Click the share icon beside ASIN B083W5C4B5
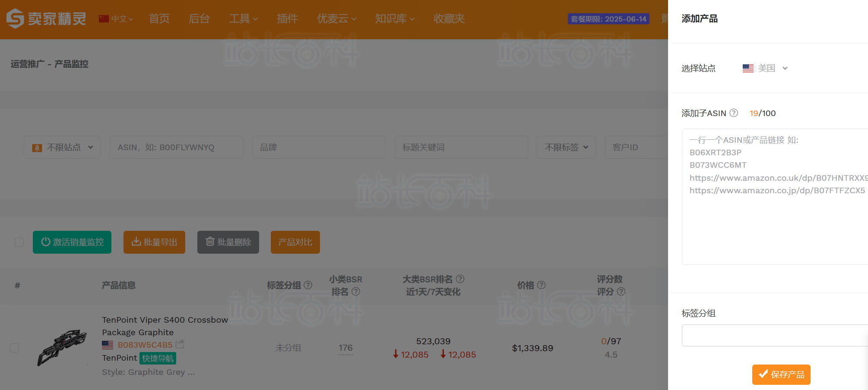Viewport: 868px width, 390px height. click(x=181, y=344)
